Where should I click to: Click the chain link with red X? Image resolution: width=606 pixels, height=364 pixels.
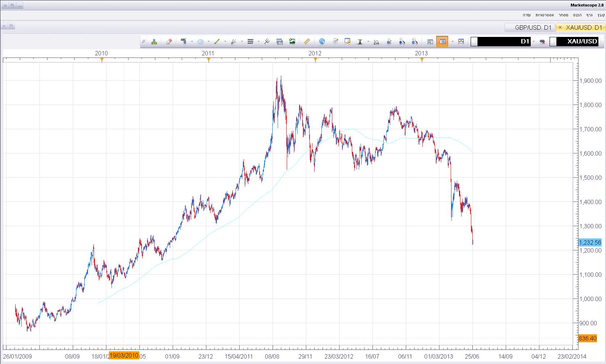click(542, 42)
